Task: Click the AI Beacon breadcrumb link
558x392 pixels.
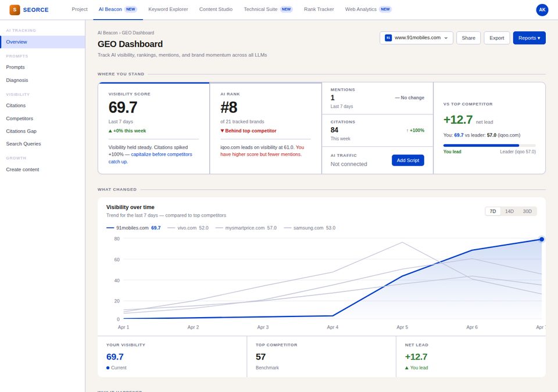Action: (x=108, y=33)
